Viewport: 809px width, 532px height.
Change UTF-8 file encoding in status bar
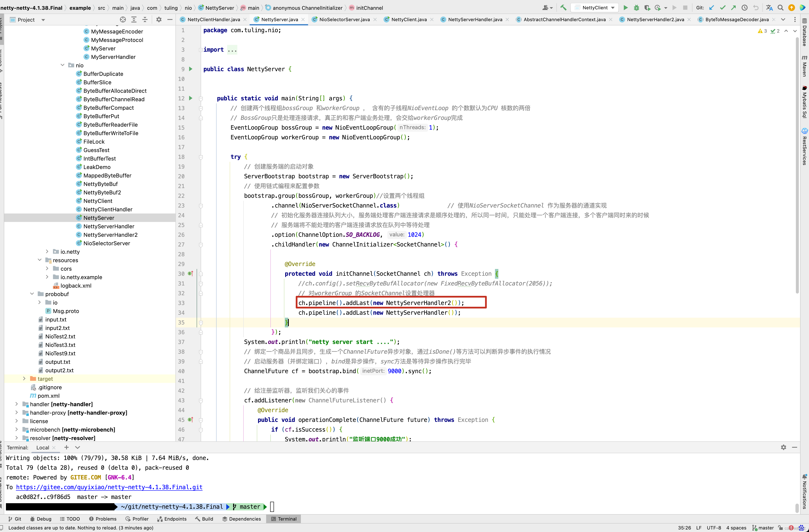[x=714, y=528]
